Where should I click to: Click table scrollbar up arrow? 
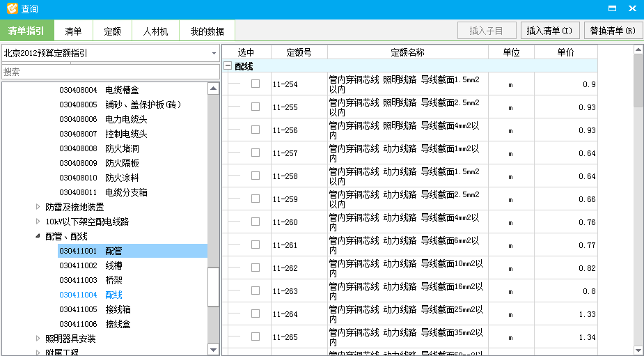[638, 50]
